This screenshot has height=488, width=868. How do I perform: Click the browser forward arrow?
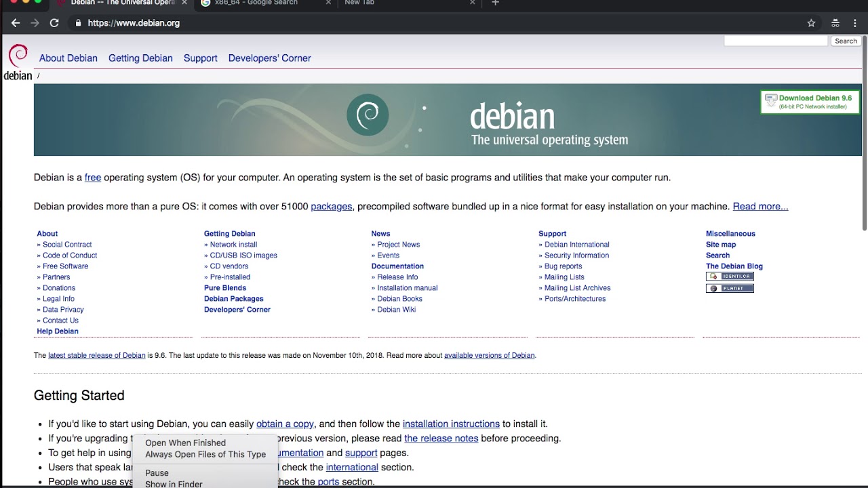click(35, 23)
